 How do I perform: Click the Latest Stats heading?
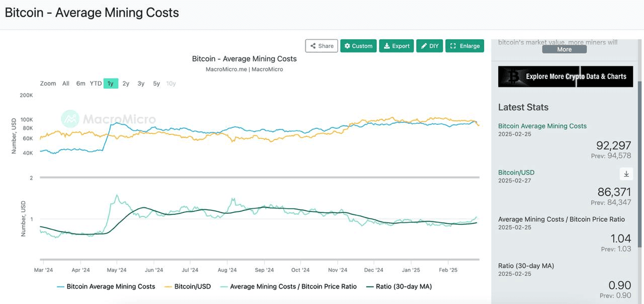click(x=523, y=107)
